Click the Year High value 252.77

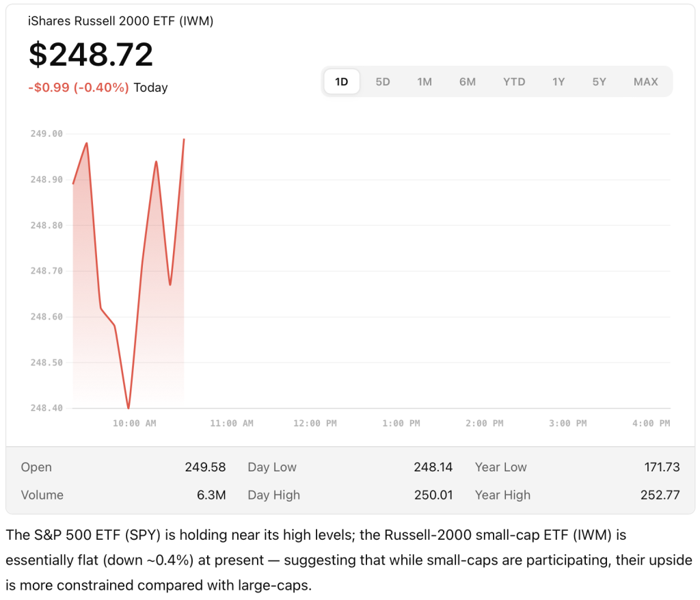[x=660, y=495]
